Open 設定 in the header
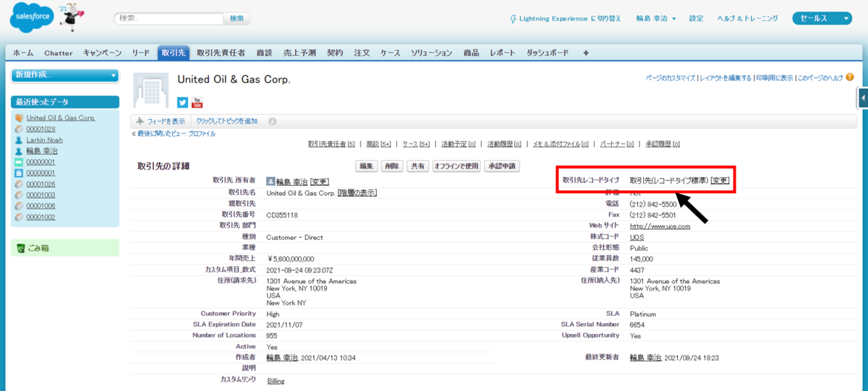The height and width of the screenshot is (391, 868). [696, 19]
